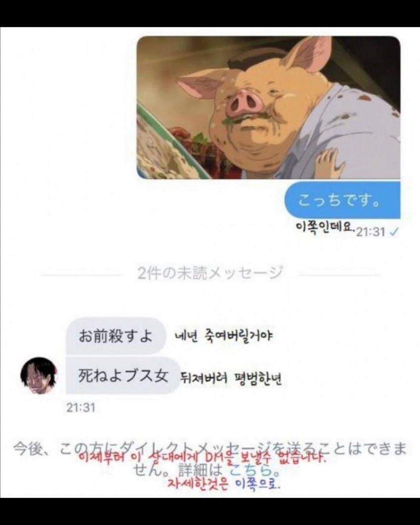
Task: Click the sender's profile avatar
Action: coord(39,375)
